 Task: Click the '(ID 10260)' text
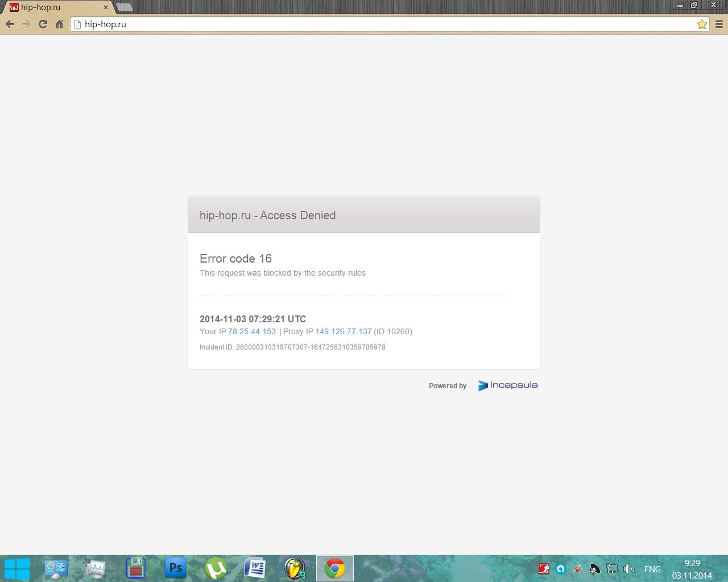point(393,331)
